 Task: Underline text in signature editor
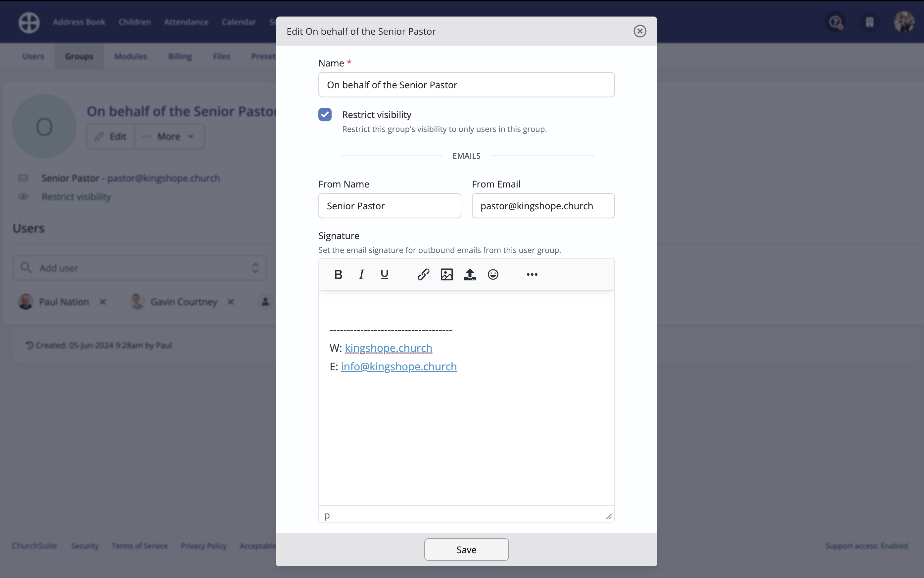pos(385,274)
